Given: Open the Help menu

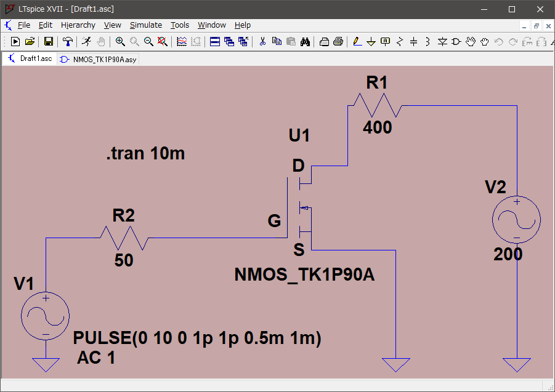Looking at the screenshot, I should coord(243,25).
